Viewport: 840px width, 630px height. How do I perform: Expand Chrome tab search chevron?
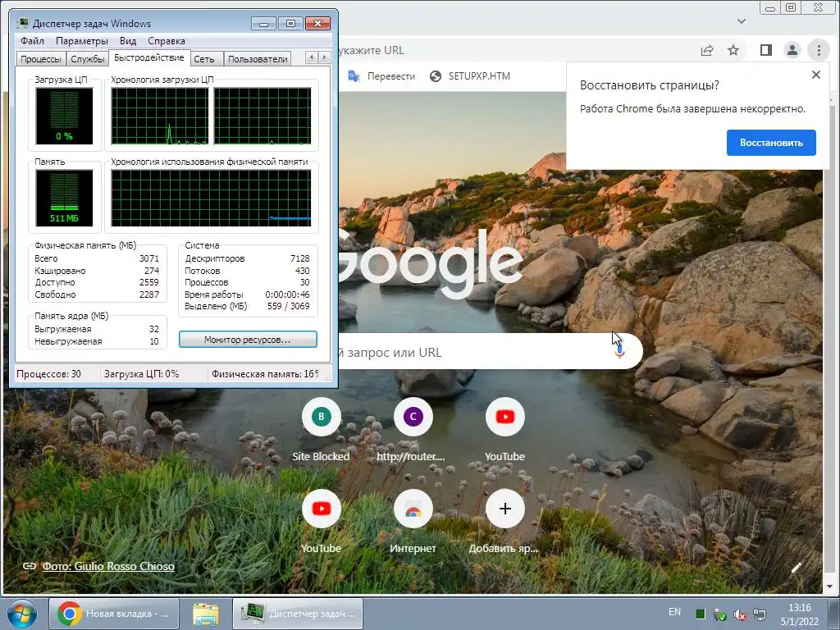(742, 21)
